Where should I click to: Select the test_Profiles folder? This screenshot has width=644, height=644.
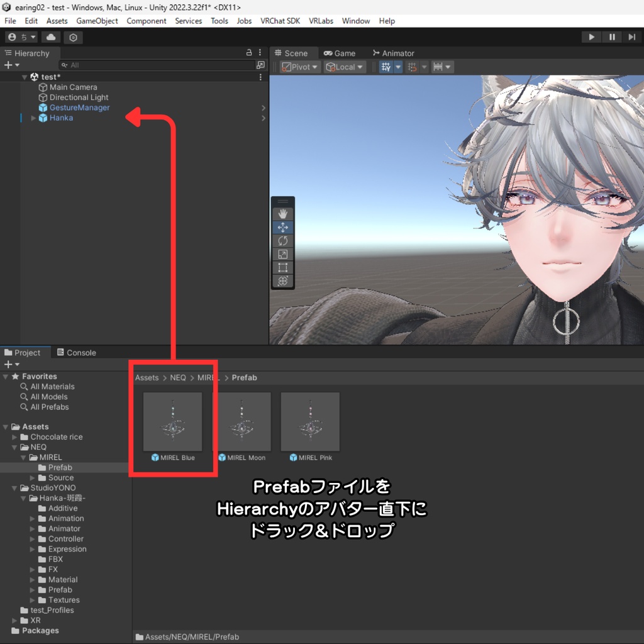47,610
